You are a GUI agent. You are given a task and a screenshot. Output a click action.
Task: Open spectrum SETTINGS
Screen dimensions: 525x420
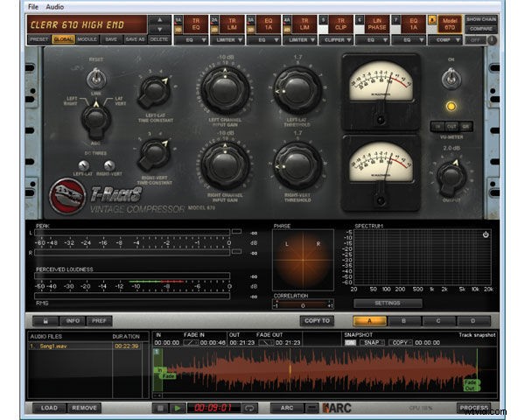point(388,303)
